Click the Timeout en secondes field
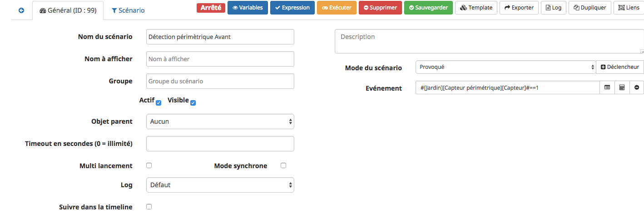The width and height of the screenshot is (644, 223). point(220,144)
